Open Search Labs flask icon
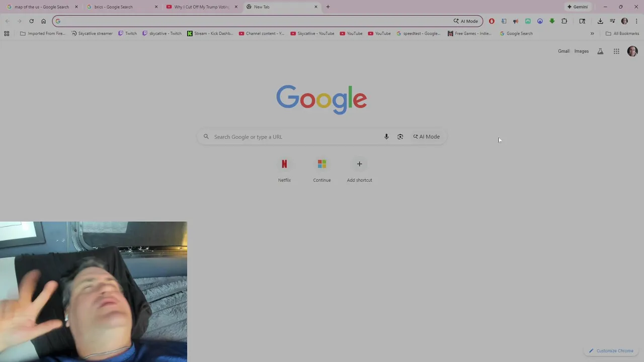The image size is (644, 362). click(600, 51)
